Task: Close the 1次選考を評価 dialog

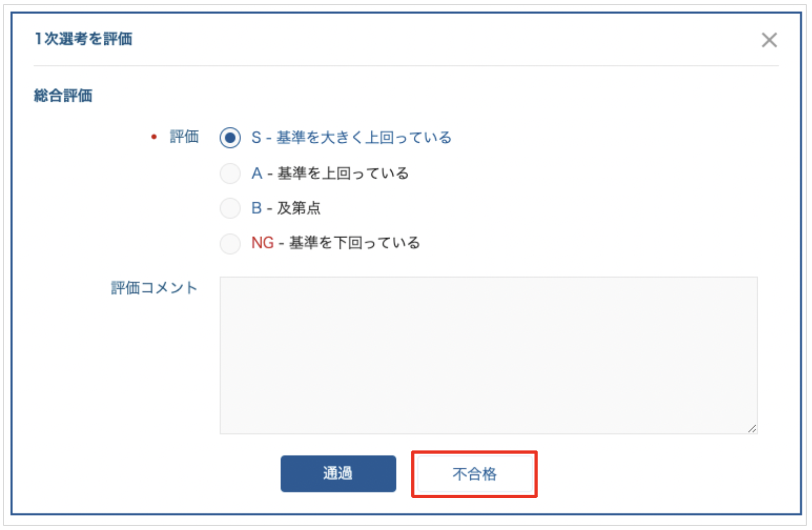Action: pos(769,40)
